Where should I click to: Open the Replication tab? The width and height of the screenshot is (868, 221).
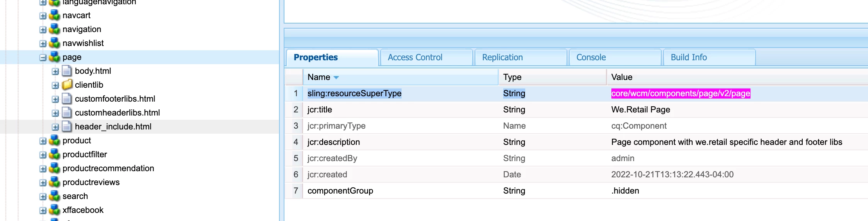[502, 58]
